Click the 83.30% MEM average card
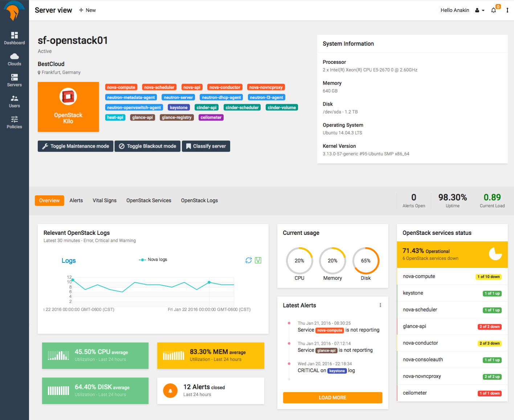 tap(211, 356)
